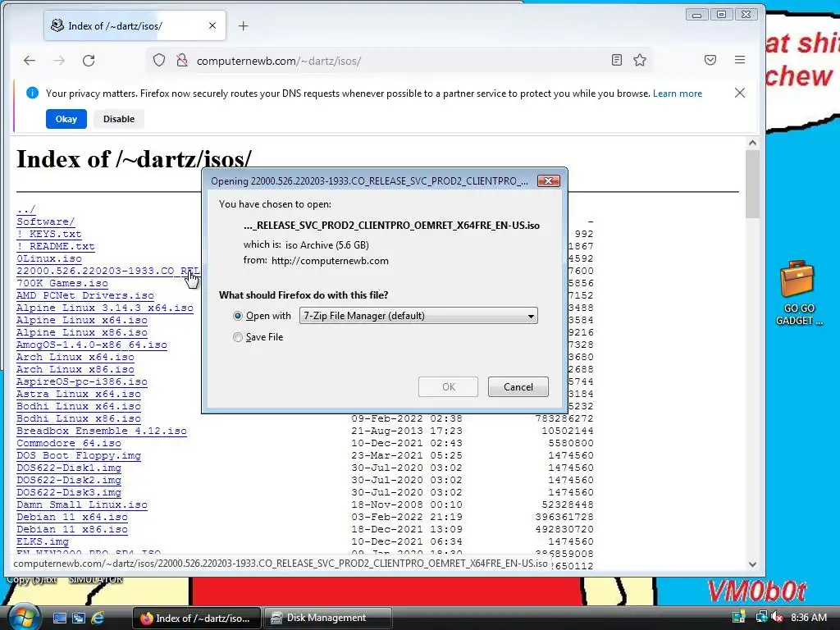
Task: Cancel the file download dialog
Action: [x=518, y=387]
